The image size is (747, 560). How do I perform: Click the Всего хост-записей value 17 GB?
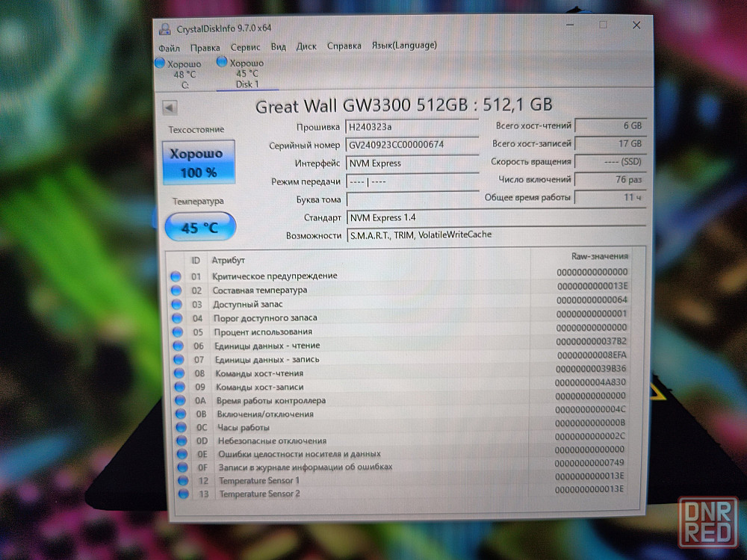tap(611, 143)
